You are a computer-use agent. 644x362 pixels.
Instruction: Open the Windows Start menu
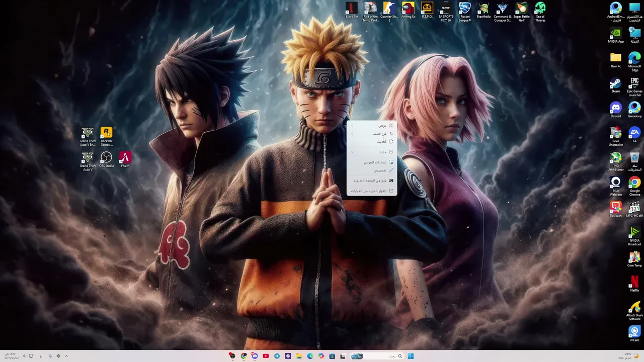pos(411,356)
